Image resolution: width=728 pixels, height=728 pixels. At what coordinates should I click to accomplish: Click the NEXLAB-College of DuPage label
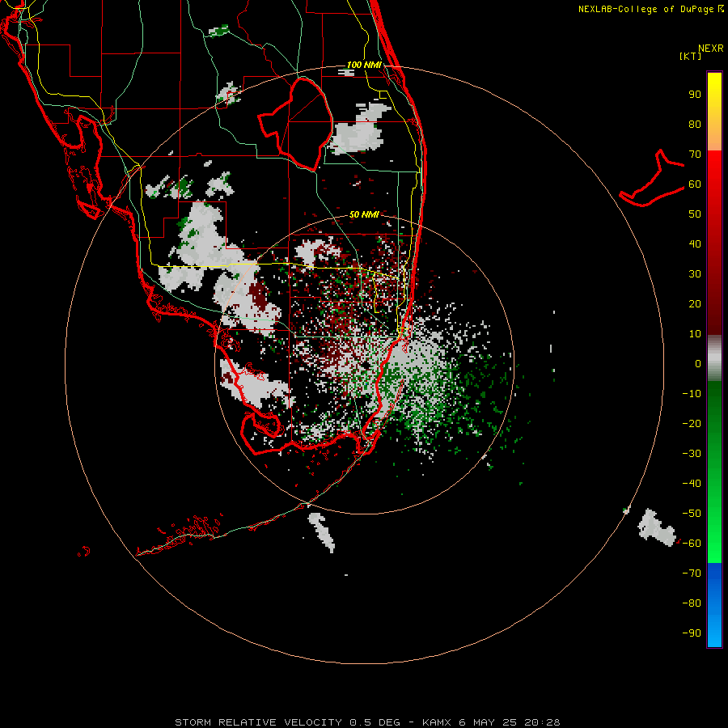651,9
